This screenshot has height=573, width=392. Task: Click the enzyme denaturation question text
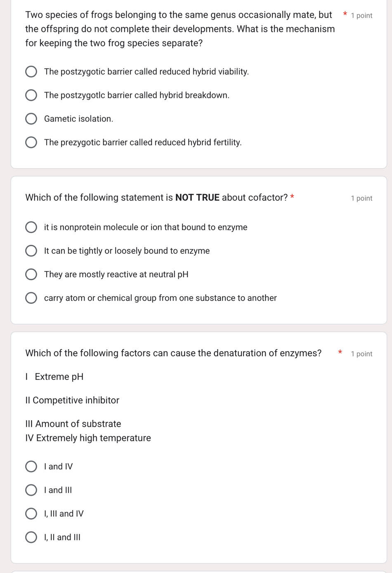coord(173,353)
